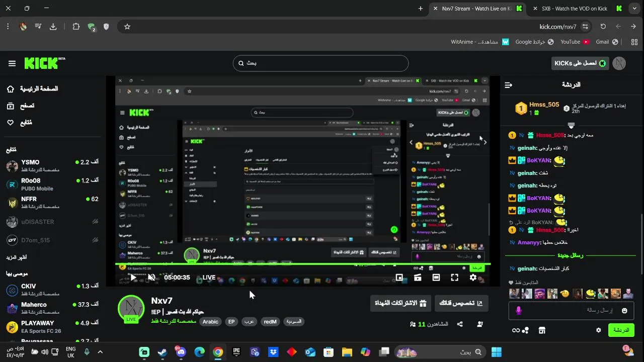The width and height of the screenshot is (644, 362).
Task: Toggle theater mode
Action: point(436,278)
